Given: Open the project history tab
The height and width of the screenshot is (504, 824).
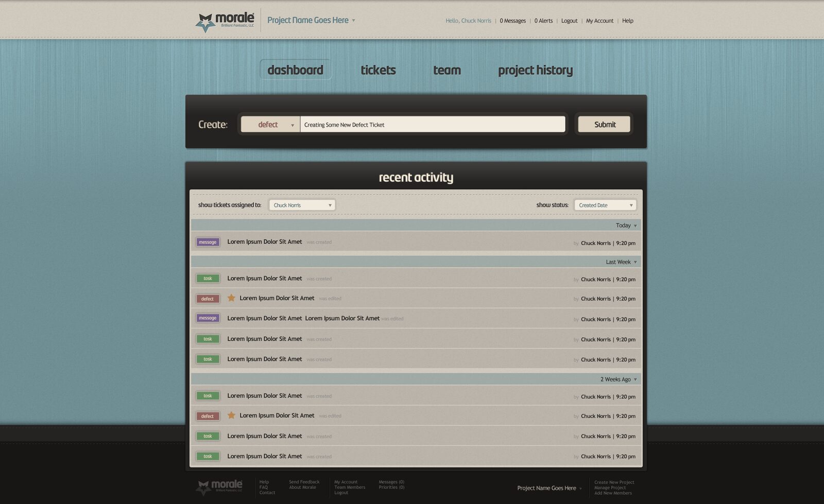Looking at the screenshot, I should click(x=535, y=70).
